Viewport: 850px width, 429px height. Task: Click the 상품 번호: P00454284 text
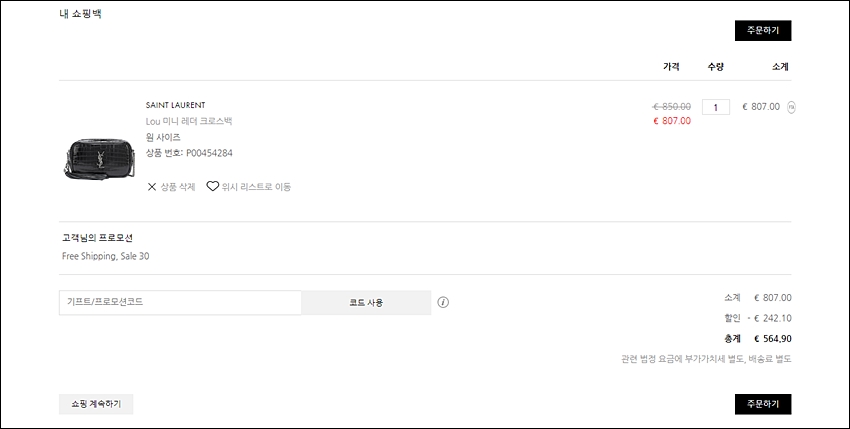189,153
